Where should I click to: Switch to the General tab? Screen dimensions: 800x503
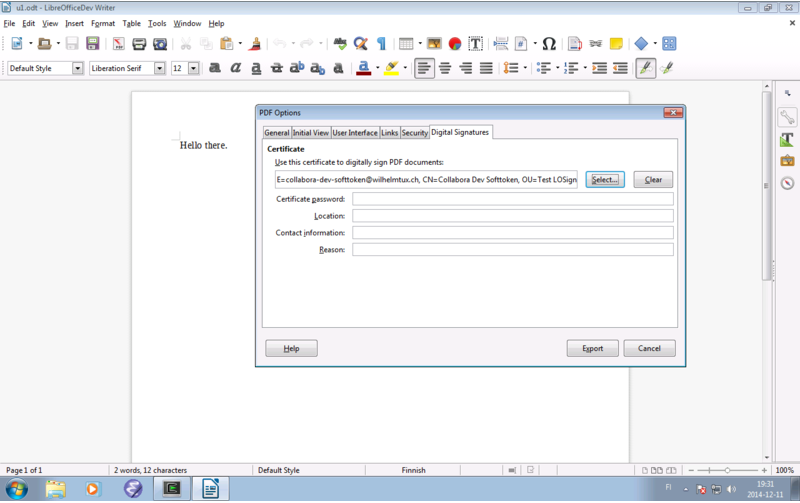pos(277,132)
